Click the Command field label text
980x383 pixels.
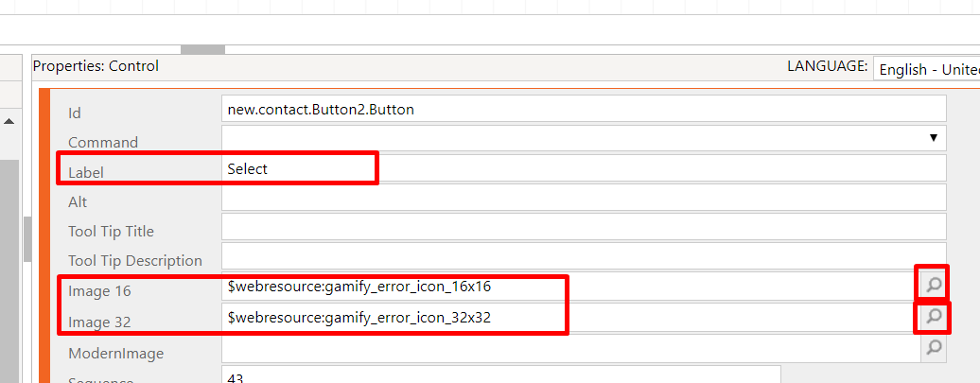103,143
